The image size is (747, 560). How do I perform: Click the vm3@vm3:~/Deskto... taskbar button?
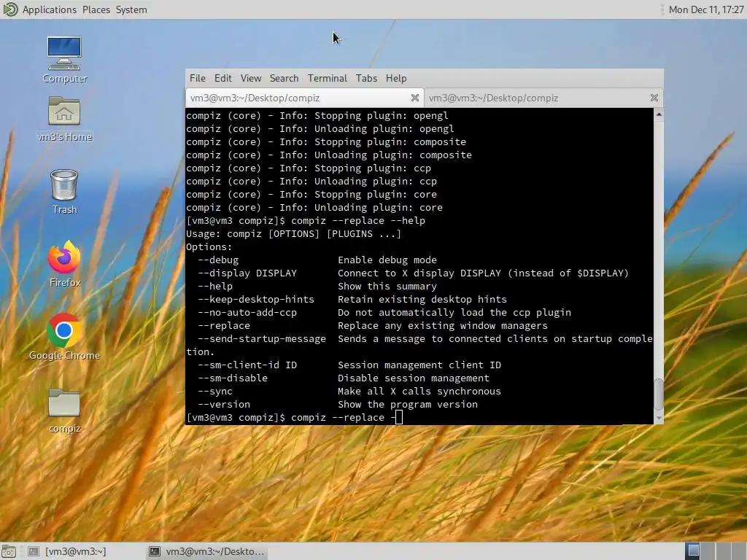coord(206,551)
